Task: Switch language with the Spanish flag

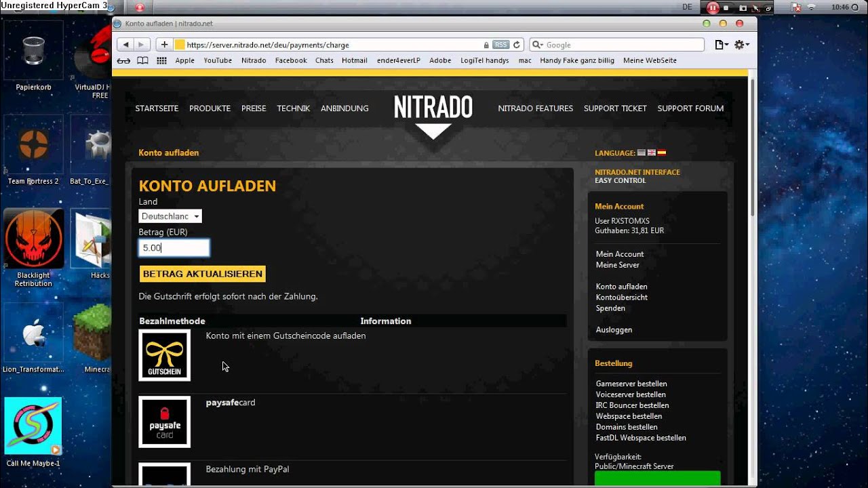Action: 662,153
